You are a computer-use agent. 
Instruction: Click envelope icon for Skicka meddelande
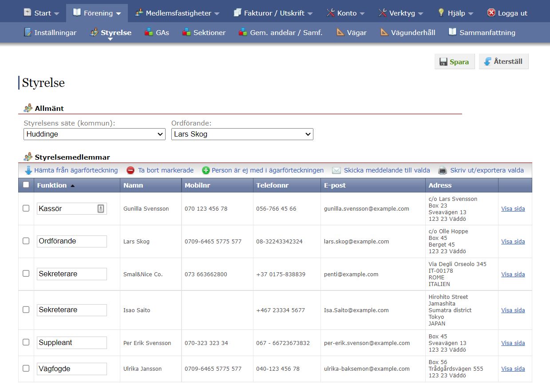pyautogui.click(x=336, y=170)
